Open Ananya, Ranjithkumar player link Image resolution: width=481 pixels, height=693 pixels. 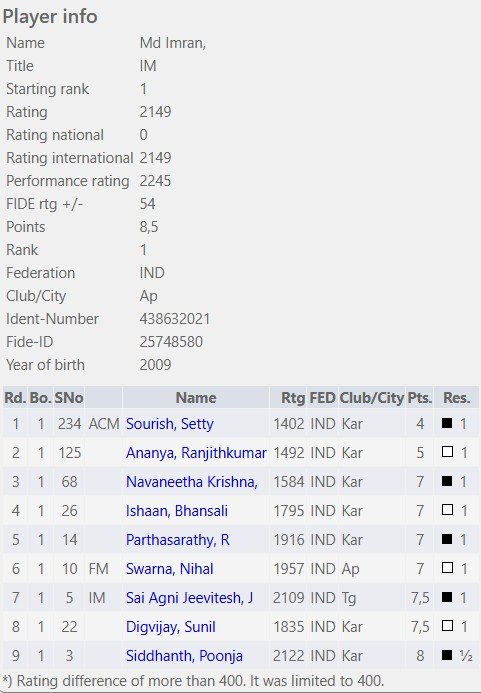click(196, 453)
